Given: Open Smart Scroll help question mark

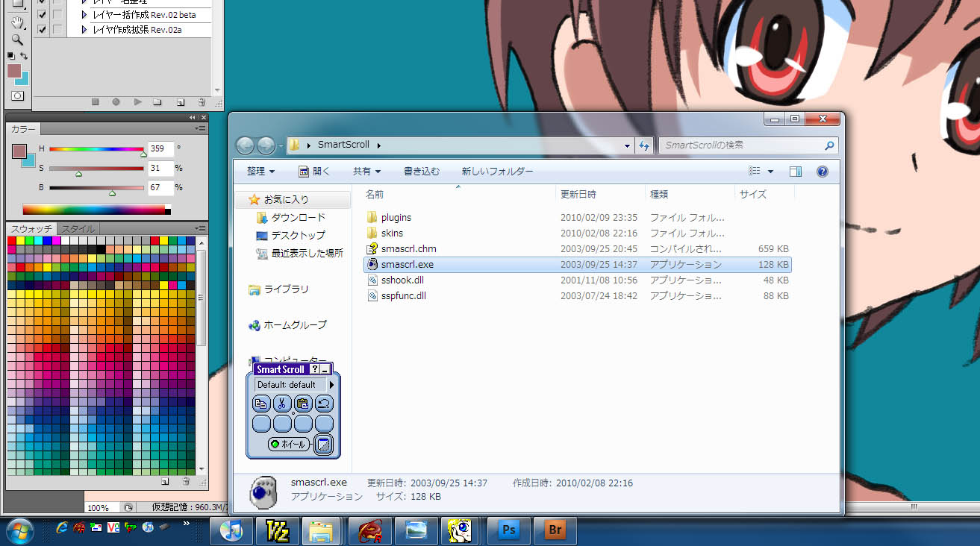Looking at the screenshot, I should click(x=314, y=369).
